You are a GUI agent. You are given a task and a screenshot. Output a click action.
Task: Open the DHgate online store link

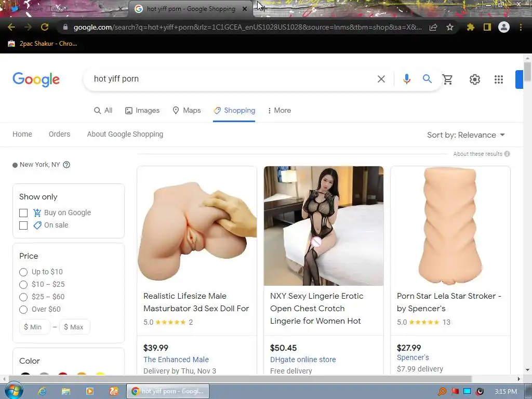[303, 360]
